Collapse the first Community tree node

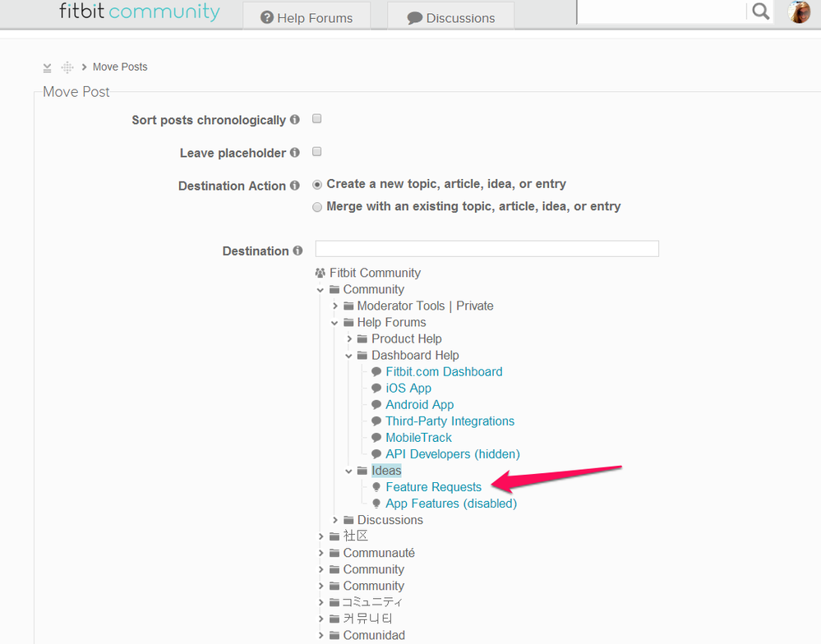321,290
